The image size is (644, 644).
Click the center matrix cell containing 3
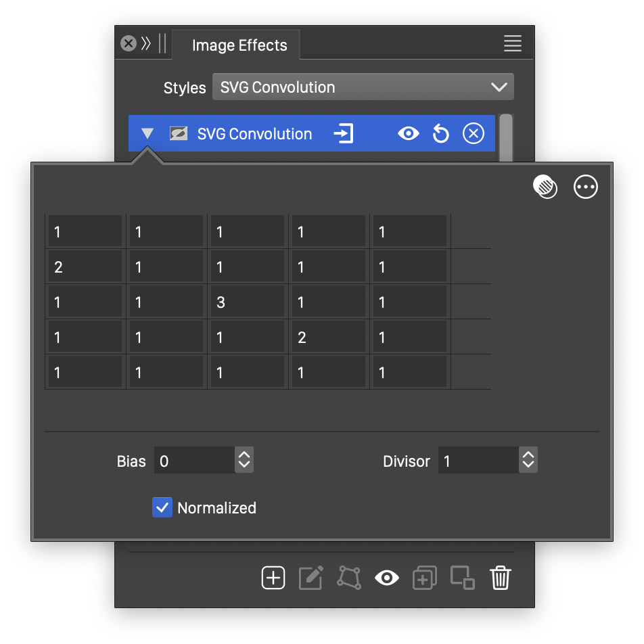pos(246,302)
